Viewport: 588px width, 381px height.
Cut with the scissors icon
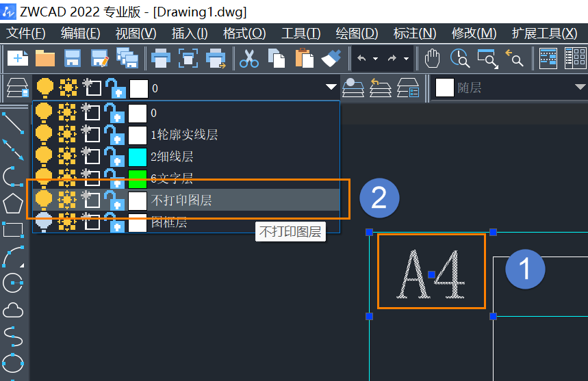[249, 58]
